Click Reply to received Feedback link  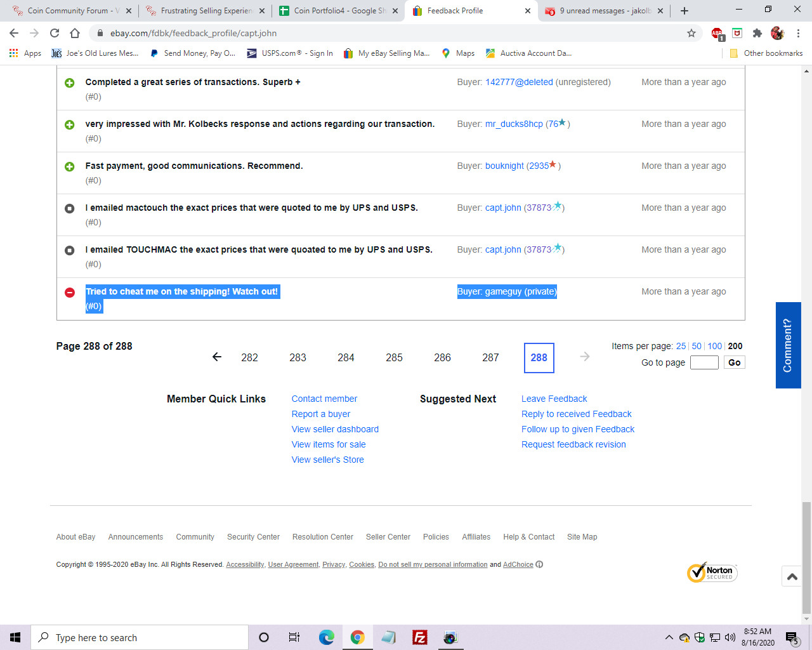pos(577,414)
